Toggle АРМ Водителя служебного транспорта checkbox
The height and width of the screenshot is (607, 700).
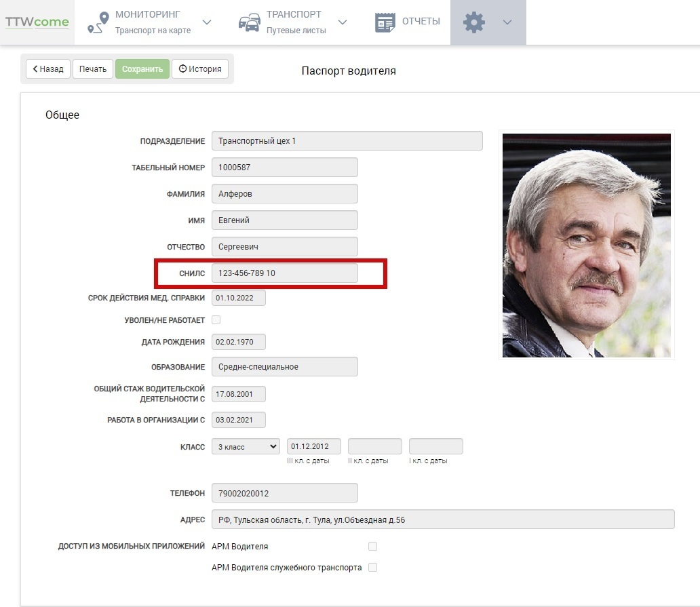372,567
